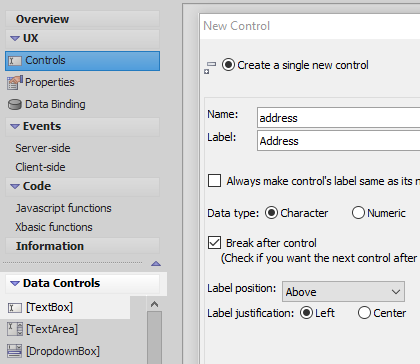Choose Character data type
Viewport: 420px width, 364px height.
pos(271,213)
